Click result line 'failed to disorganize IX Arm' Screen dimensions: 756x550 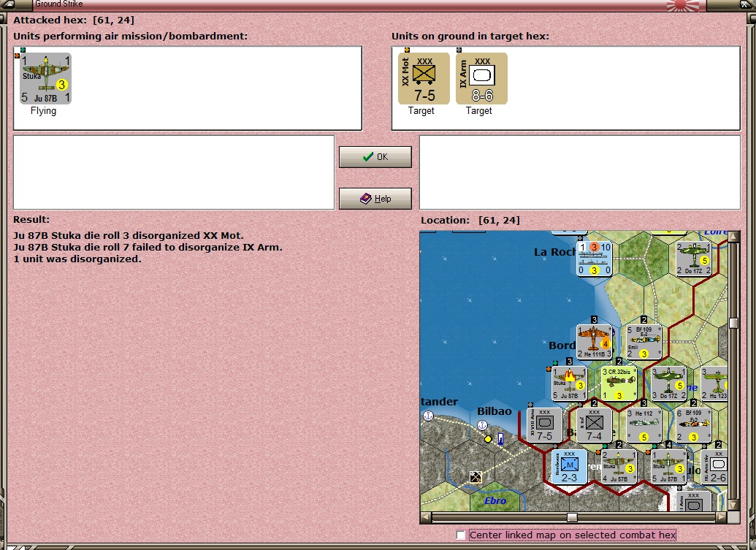pyautogui.click(x=148, y=248)
